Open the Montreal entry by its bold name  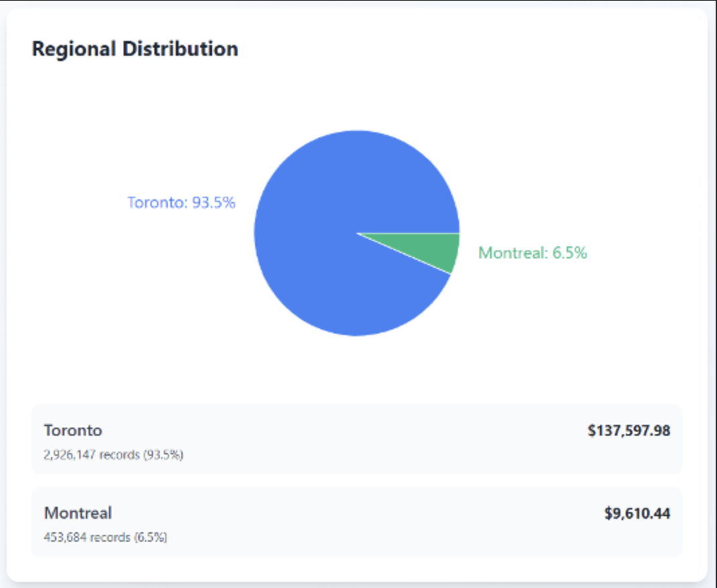78,513
